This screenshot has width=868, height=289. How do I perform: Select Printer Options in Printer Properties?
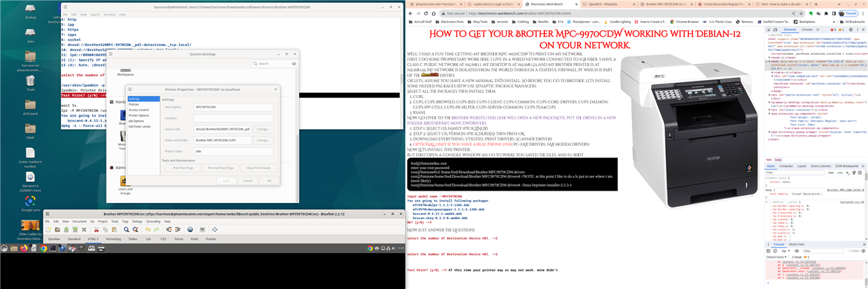coord(138,115)
